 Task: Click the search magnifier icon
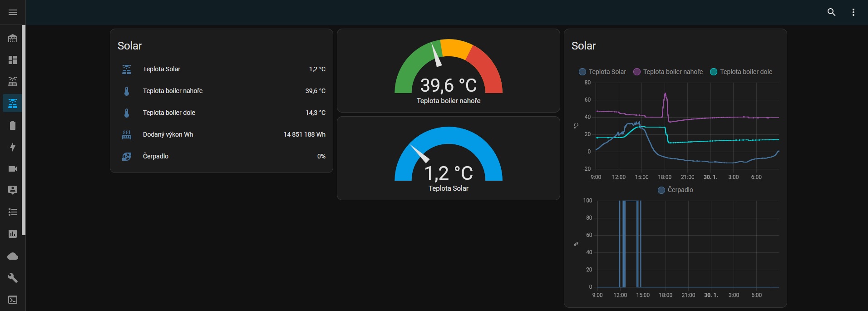(831, 12)
